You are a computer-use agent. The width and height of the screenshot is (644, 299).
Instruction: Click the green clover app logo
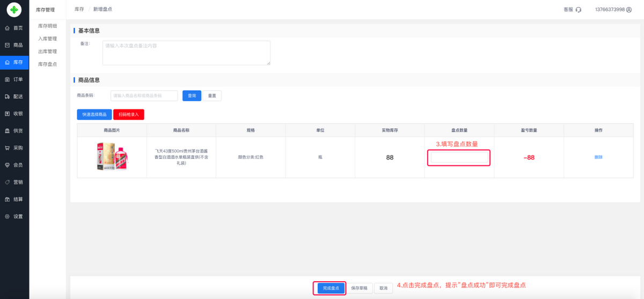point(14,10)
